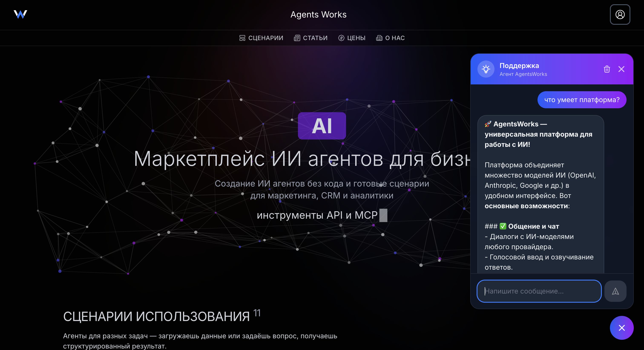This screenshot has width=644, height=350.
Task: Click the Статьи document icon
Action: click(297, 38)
